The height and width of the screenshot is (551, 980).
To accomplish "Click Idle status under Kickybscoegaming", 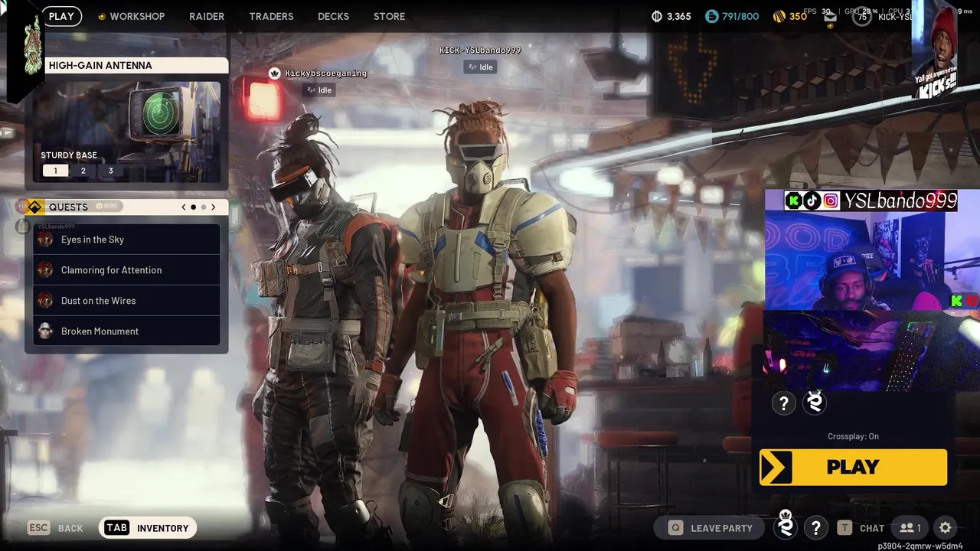I will (319, 90).
